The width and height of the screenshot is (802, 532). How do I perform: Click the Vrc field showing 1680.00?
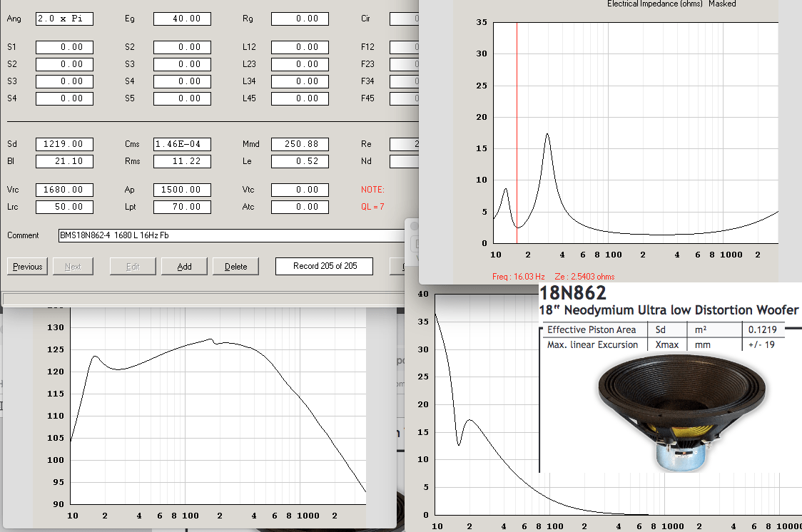tap(64, 190)
